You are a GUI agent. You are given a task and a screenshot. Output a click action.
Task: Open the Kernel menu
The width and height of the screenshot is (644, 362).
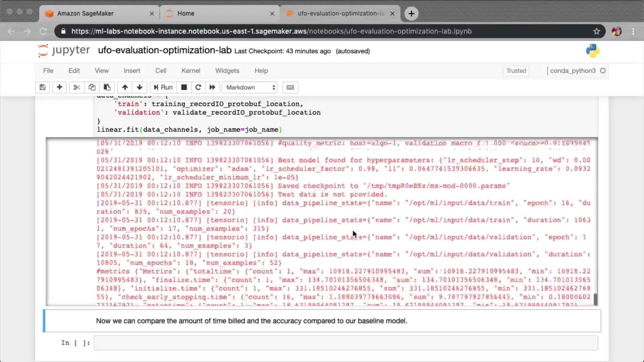[x=191, y=71]
